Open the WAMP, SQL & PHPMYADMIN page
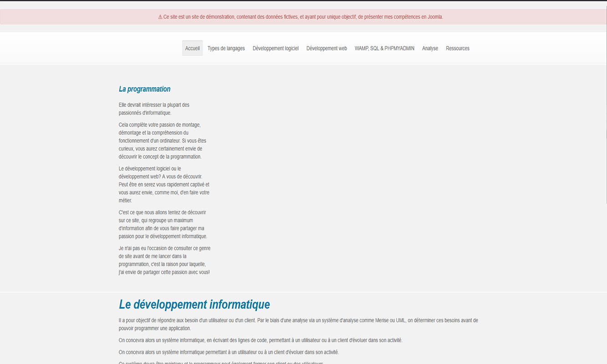Image resolution: width=607 pixels, height=364 pixels. [x=385, y=48]
